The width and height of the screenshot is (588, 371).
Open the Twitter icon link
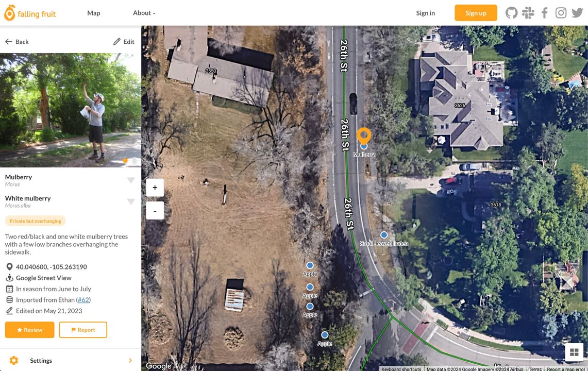577,13
